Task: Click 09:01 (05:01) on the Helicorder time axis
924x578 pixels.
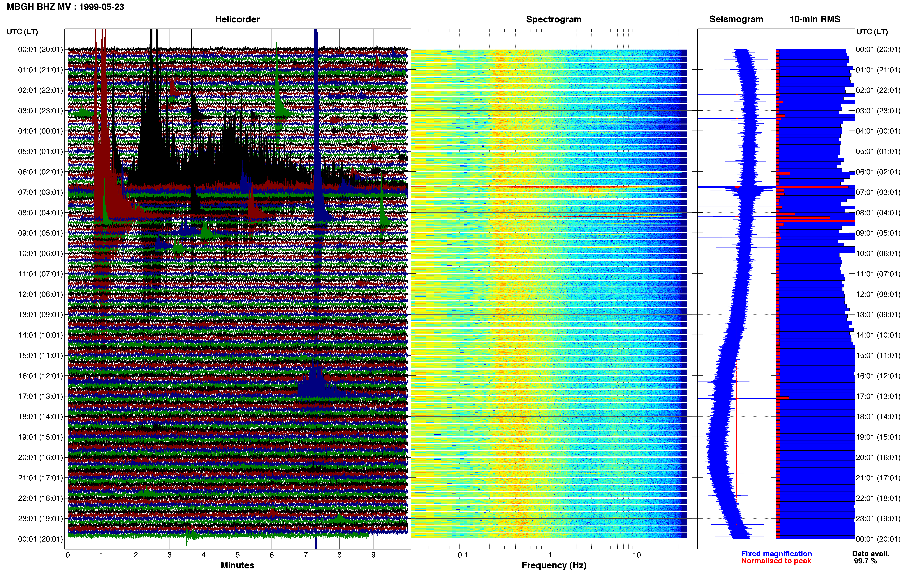Action: coord(40,233)
